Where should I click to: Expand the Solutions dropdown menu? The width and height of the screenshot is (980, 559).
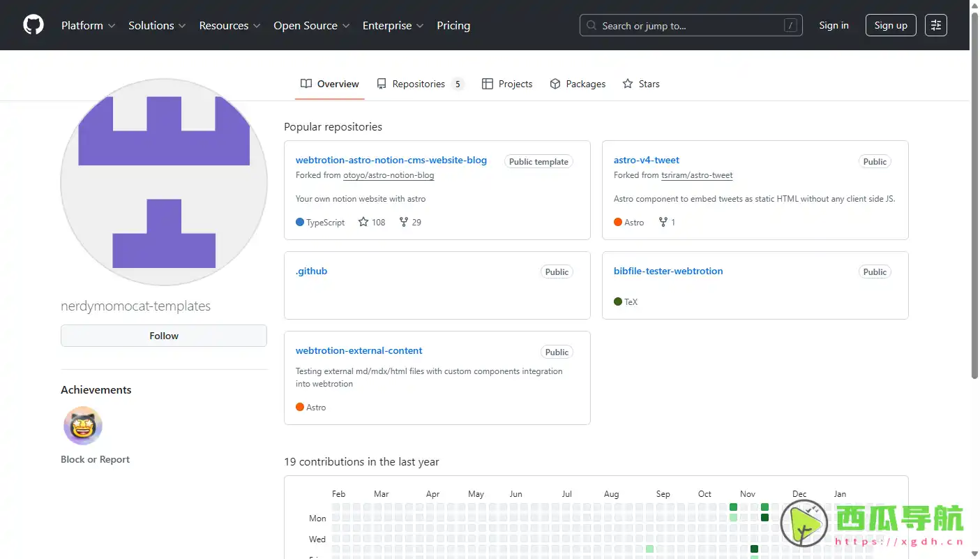(156, 25)
